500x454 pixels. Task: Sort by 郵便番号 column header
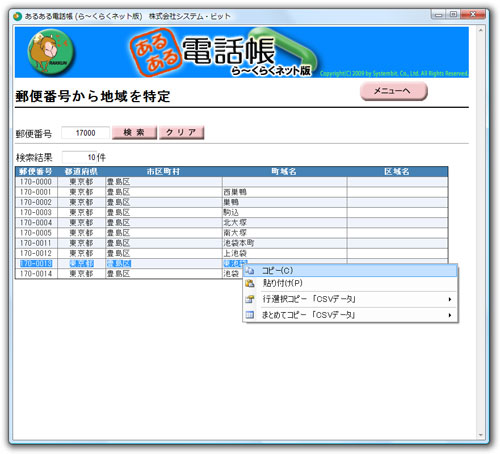(x=36, y=172)
